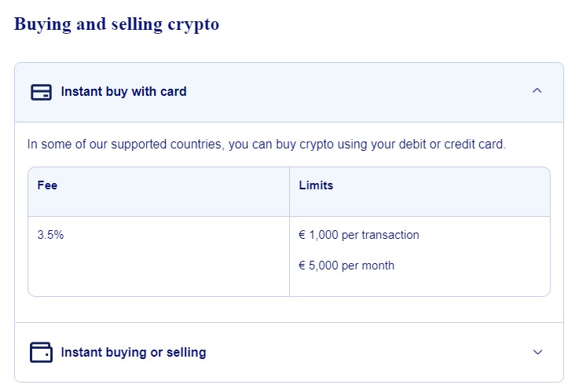Click "debit or credit card" in the description
This screenshot has height=392, width=579.
451,145
